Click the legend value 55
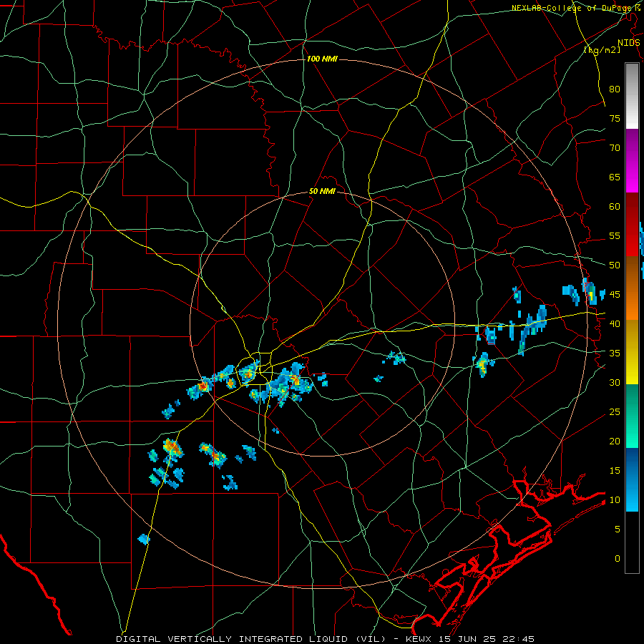This screenshot has width=644, height=644. coord(615,235)
